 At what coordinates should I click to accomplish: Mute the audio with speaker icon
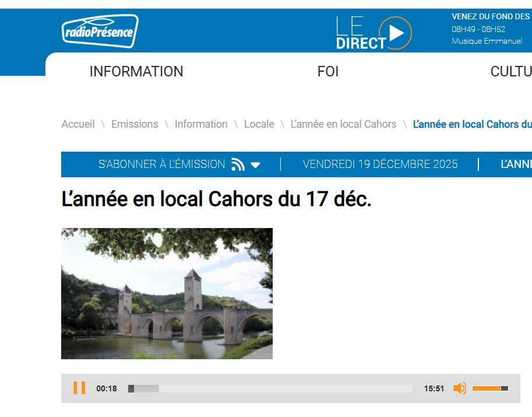[460, 388]
